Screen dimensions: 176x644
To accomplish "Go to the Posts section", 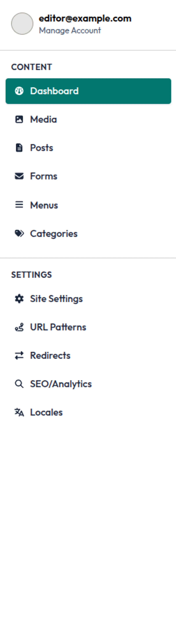I will tap(41, 148).
